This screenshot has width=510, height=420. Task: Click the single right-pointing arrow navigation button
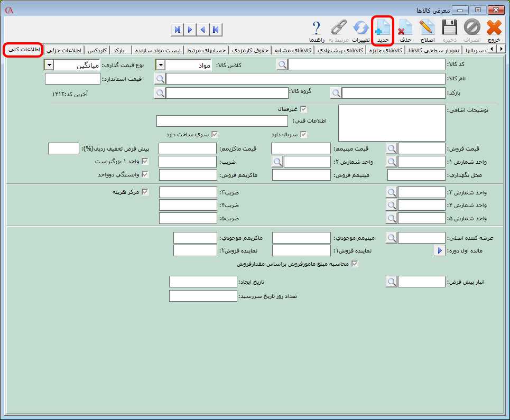[x=190, y=30]
